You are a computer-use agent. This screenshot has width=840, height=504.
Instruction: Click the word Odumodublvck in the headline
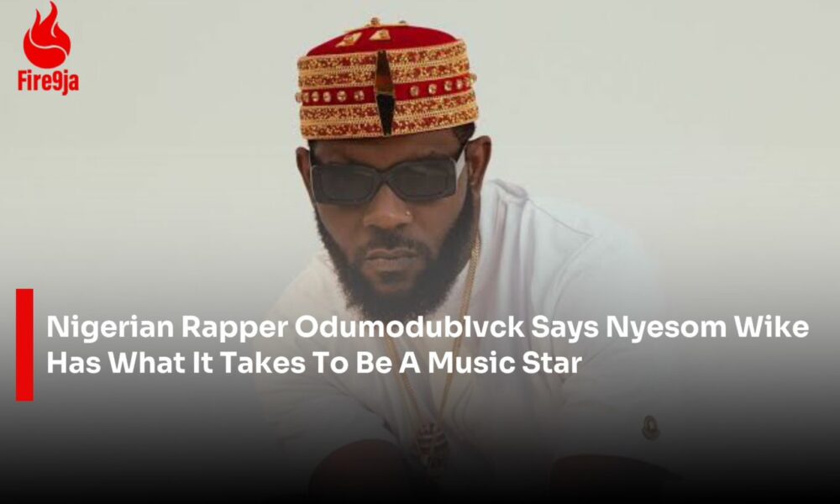[409, 328]
